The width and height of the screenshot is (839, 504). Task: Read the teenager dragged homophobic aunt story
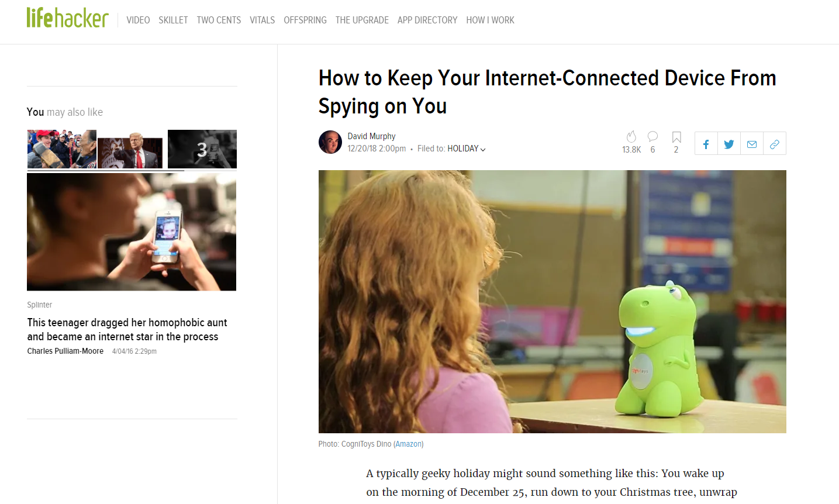(x=127, y=329)
